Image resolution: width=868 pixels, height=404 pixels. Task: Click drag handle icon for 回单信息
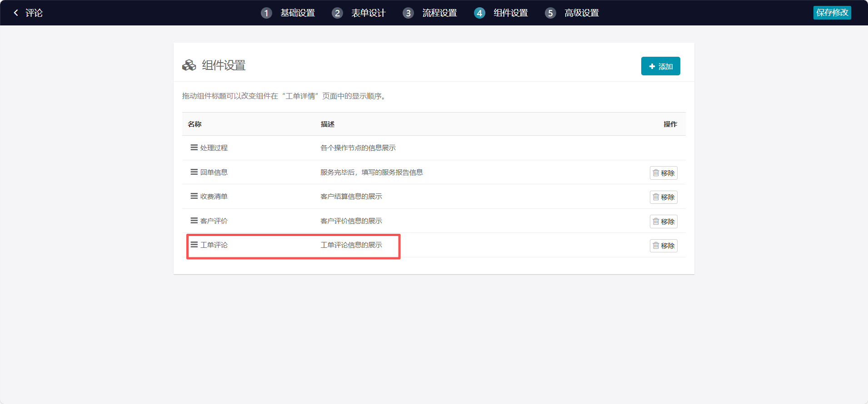click(194, 172)
